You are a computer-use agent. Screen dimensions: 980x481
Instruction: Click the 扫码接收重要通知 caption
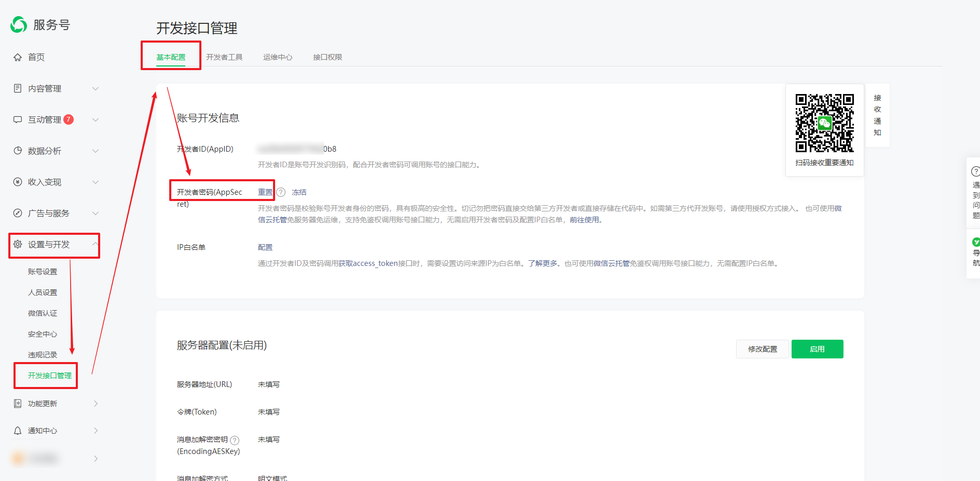pyautogui.click(x=825, y=163)
